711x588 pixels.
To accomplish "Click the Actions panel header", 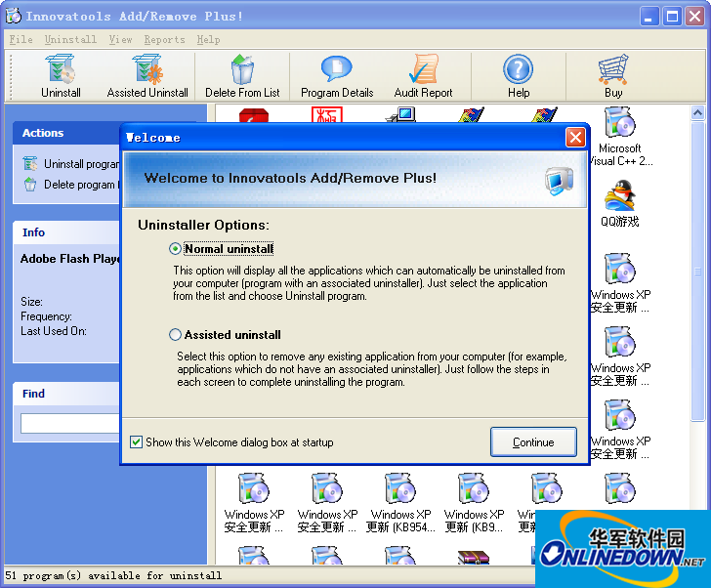I will pyautogui.click(x=66, y=133).
